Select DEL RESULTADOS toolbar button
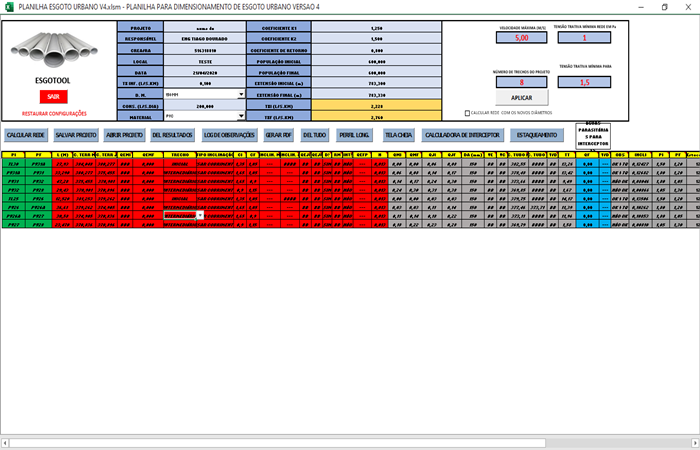700x450 pixels. click(x=172, y=134)
